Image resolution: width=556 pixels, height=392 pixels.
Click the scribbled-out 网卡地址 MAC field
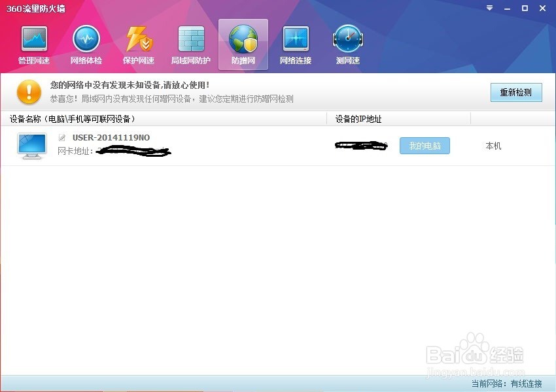pyautogui.click(x=134, y=151)
